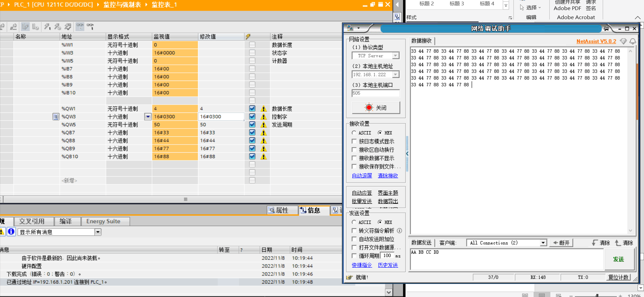This screenshot has height=297, width=644.
Task: Open the Word 样式 dialog launcher
Action: click(510, 18)
